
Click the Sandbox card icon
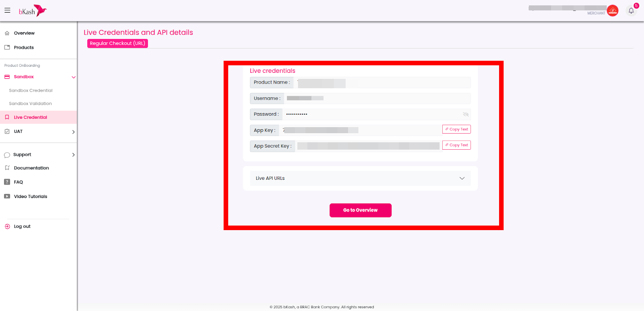(x=7, y=77)
